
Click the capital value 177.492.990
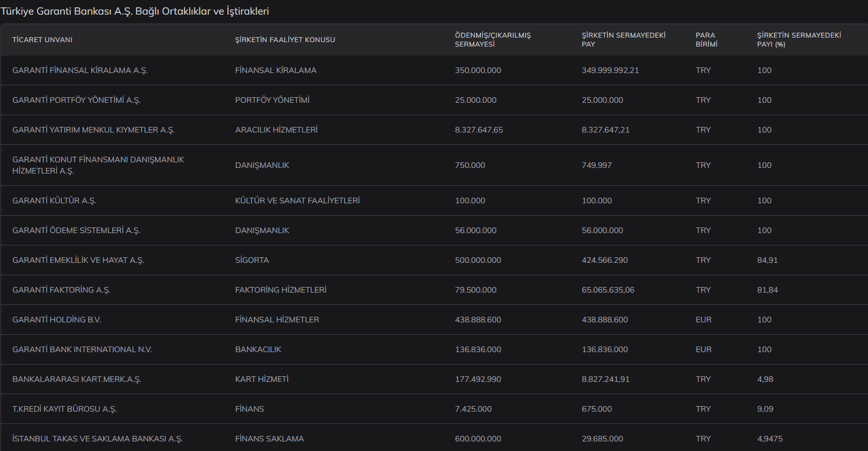[x=478, y=379]
